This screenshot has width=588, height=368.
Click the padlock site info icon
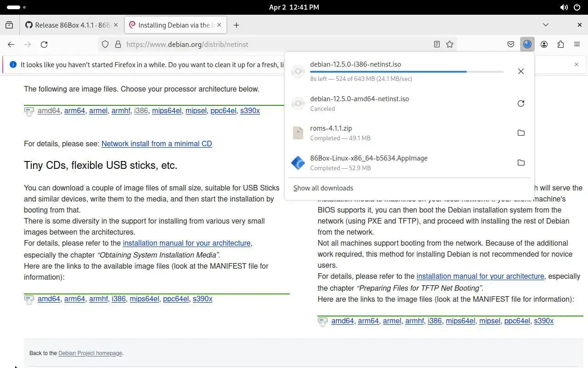point(118,45)
